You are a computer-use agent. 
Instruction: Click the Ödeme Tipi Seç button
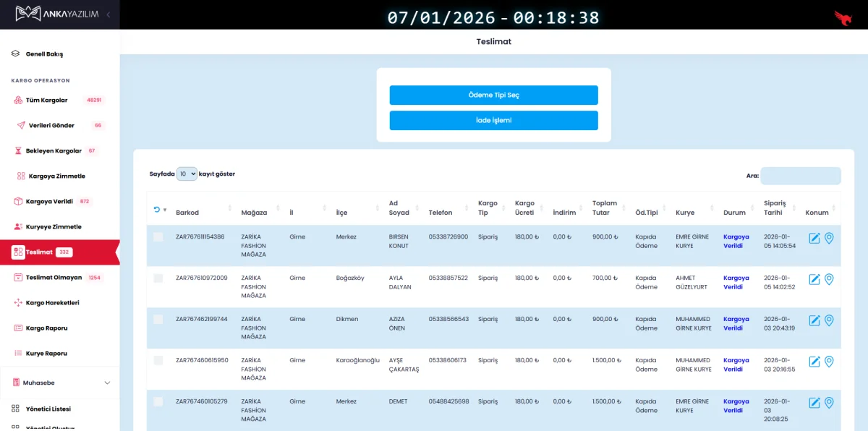(493, 95)
